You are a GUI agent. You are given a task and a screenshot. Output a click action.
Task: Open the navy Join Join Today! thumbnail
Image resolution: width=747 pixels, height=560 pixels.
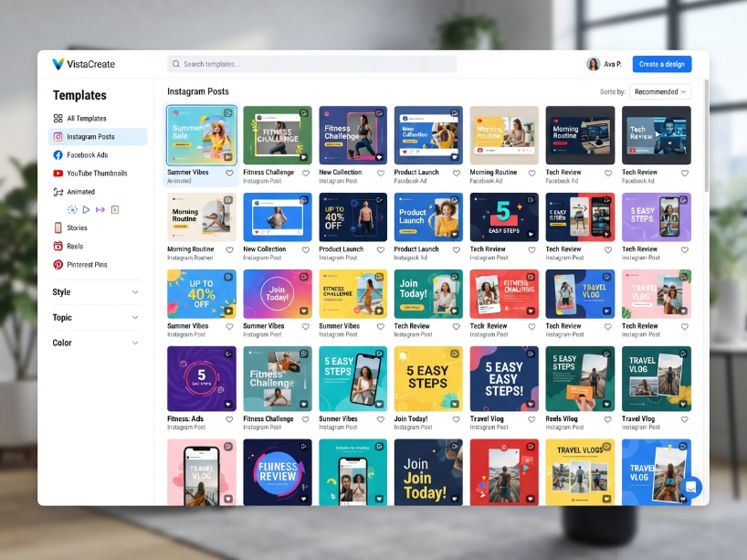[428, 471]
